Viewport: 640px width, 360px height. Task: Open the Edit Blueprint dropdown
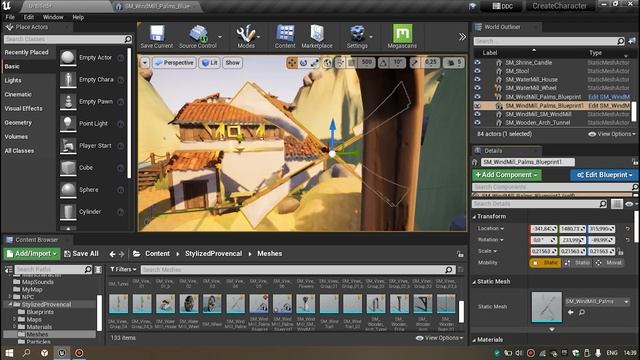(x=604, y=175)
